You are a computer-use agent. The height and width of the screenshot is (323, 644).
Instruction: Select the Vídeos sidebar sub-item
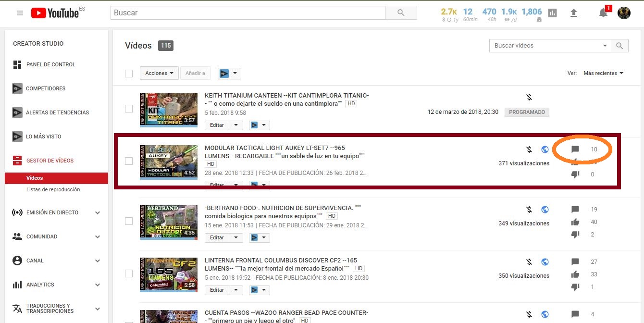56,178
